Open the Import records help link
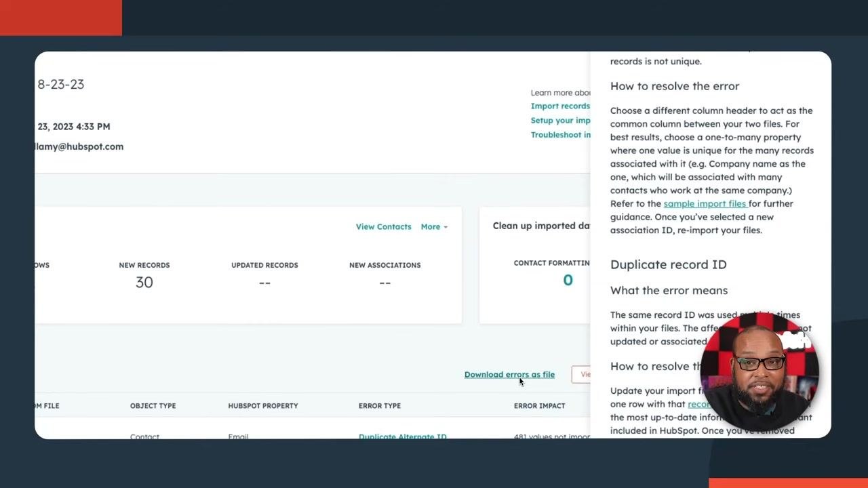868x488 pixels. (560, 106)
